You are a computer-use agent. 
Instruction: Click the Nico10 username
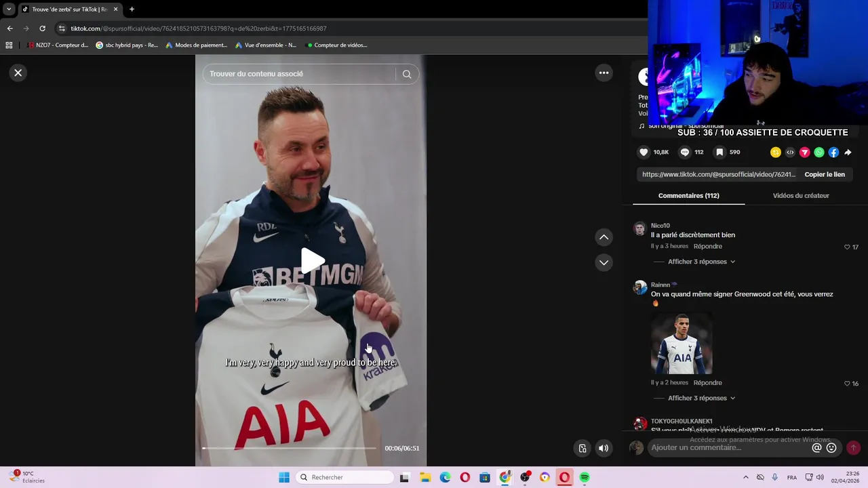[660, 226]
